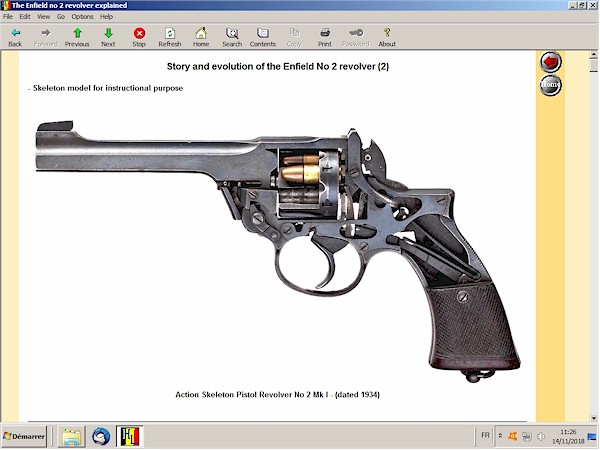Launch the Search tool
This screenshot has width=600, height=450.
pyautogui.click(x=232, y=37)
